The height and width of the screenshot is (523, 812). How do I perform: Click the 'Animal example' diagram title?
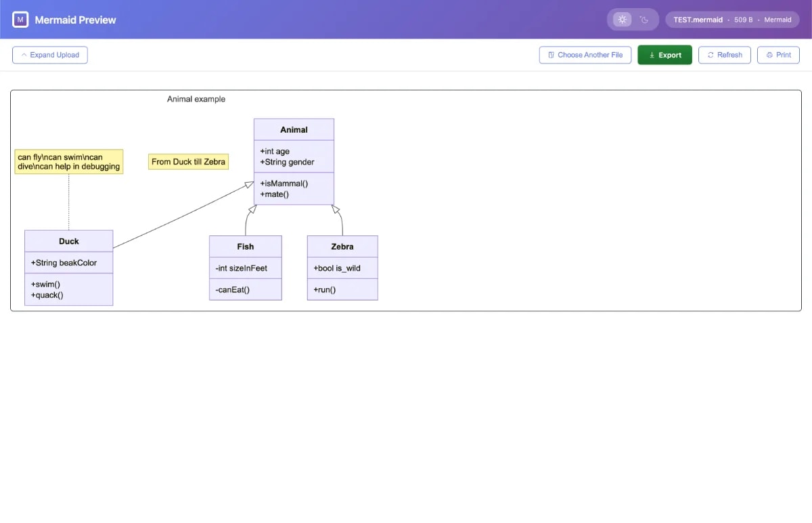[196, 99]
